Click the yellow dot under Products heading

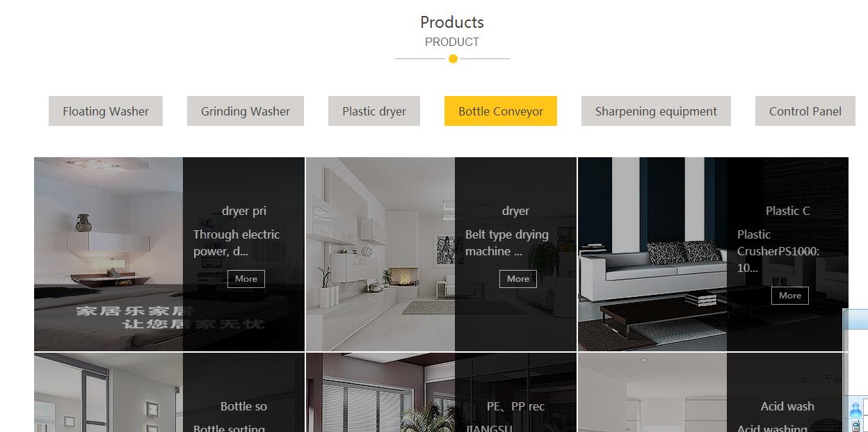pos(453,58)
